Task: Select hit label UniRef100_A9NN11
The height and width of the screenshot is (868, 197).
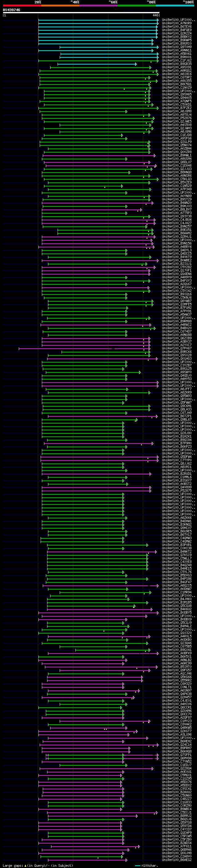Action: pos(177,50)
